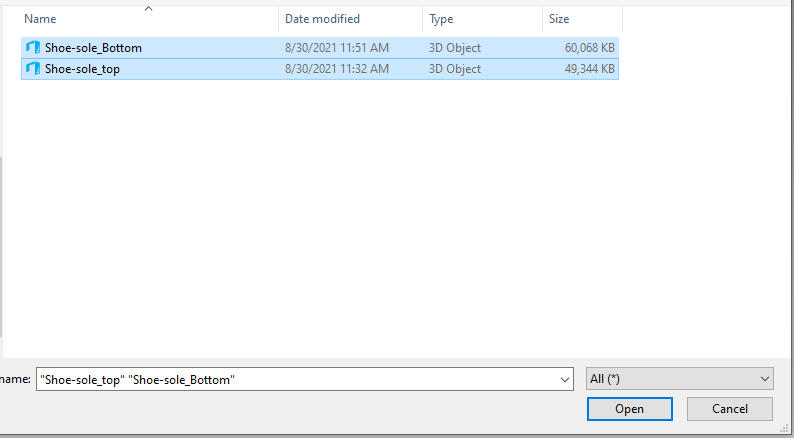Click the Shoe-sole_top 3D file icon
Image resolution: width=794 pixels, height=438 pixels.
tap(33, 68)
